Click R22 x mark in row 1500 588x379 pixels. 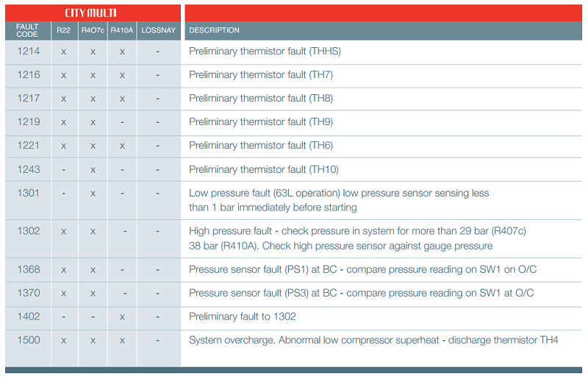click(64, 341)
